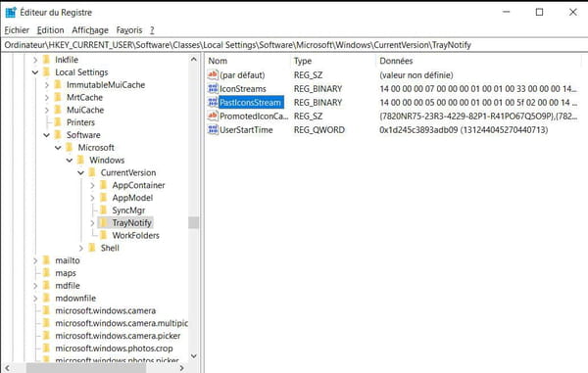
Task: Expand the AppContainer key
Action: [x=92, y=185]
